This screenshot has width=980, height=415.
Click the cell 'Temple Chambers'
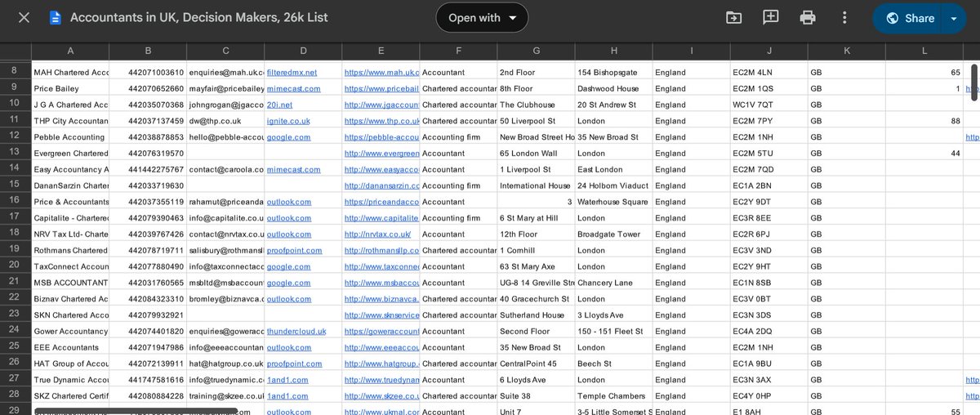tap(613, 396)
